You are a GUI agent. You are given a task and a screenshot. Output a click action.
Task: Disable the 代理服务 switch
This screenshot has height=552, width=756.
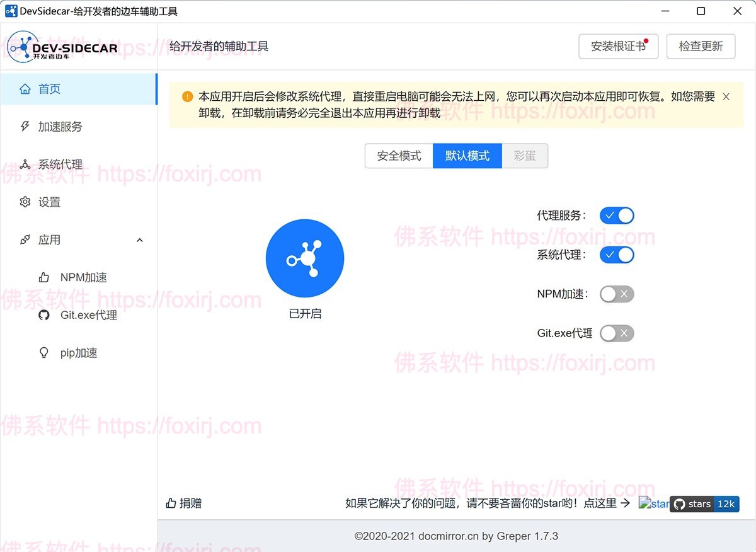click(x=616, y=216)
